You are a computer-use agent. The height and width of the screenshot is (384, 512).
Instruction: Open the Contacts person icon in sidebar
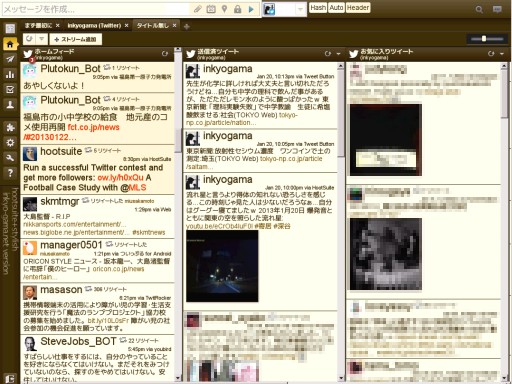(10, 105)
